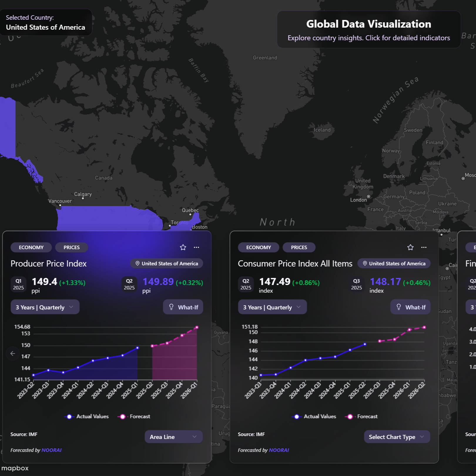476x476 pixels.
Task: Click Source: IMF on Consumer Price card
Action: (252, 434)
